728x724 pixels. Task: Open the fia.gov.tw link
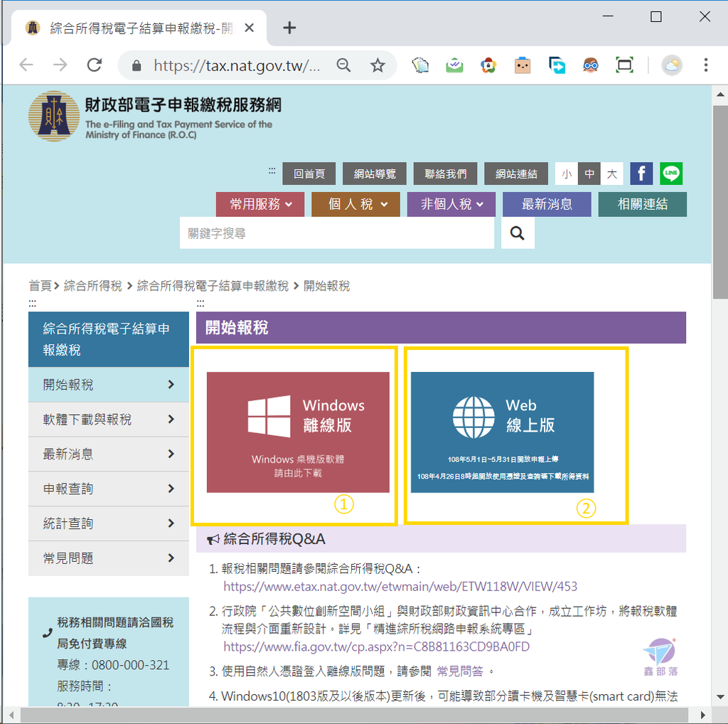point(377,646)
